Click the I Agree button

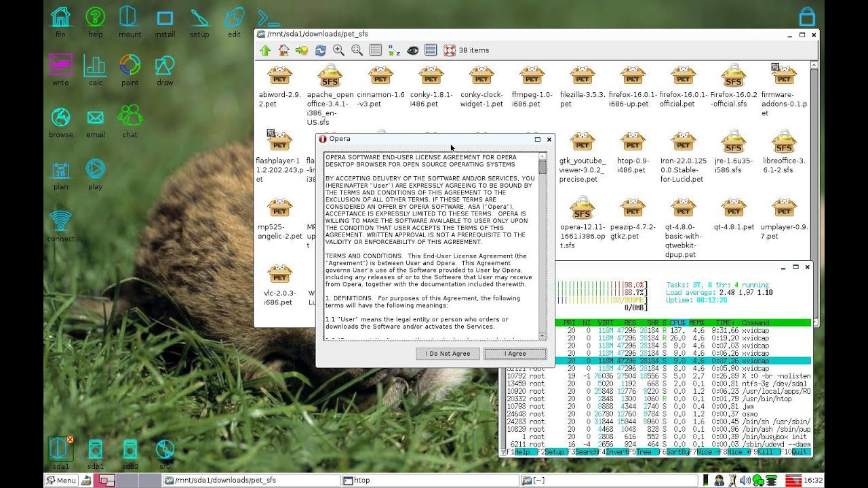[515, 354]
